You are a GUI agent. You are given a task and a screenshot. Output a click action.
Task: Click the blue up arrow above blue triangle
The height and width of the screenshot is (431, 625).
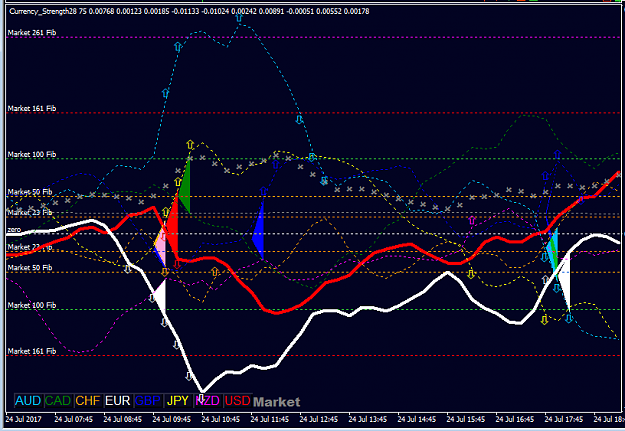263,191
